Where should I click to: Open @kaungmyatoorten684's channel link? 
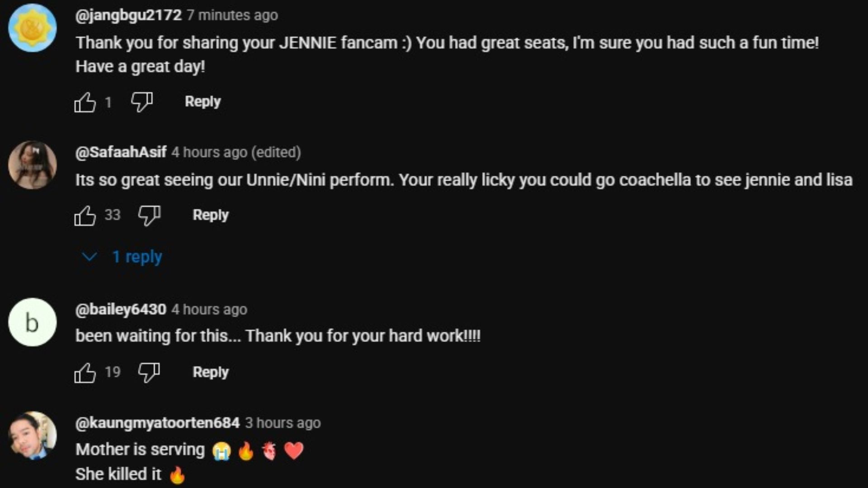(157, 423)
